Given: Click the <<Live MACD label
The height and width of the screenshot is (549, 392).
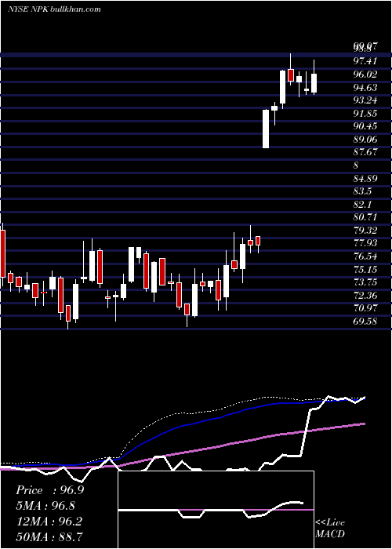Looking at the screenshot, I should (330, 529).
